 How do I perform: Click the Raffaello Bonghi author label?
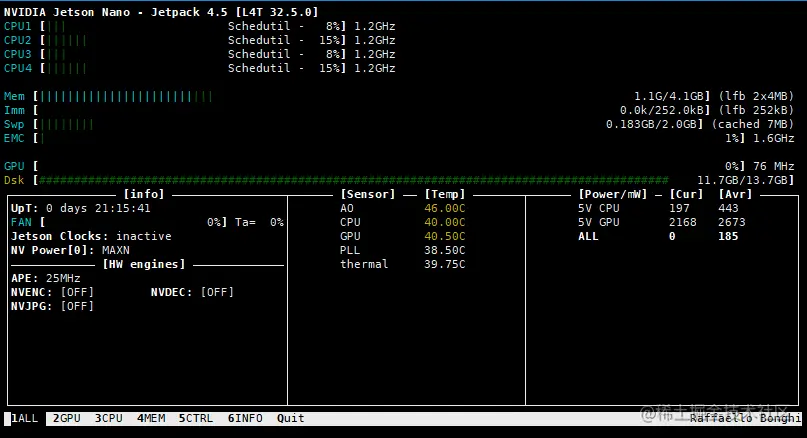click(745, 418)
